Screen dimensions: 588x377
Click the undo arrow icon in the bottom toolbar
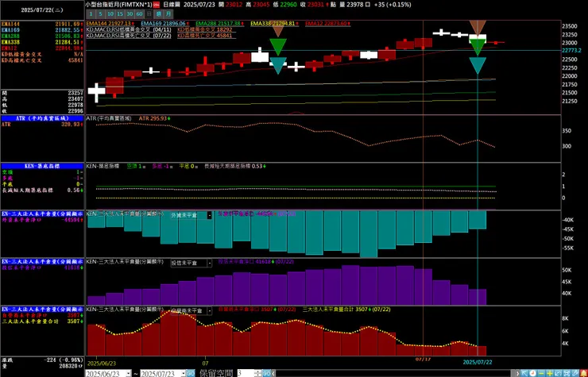[x=558, y=373]
